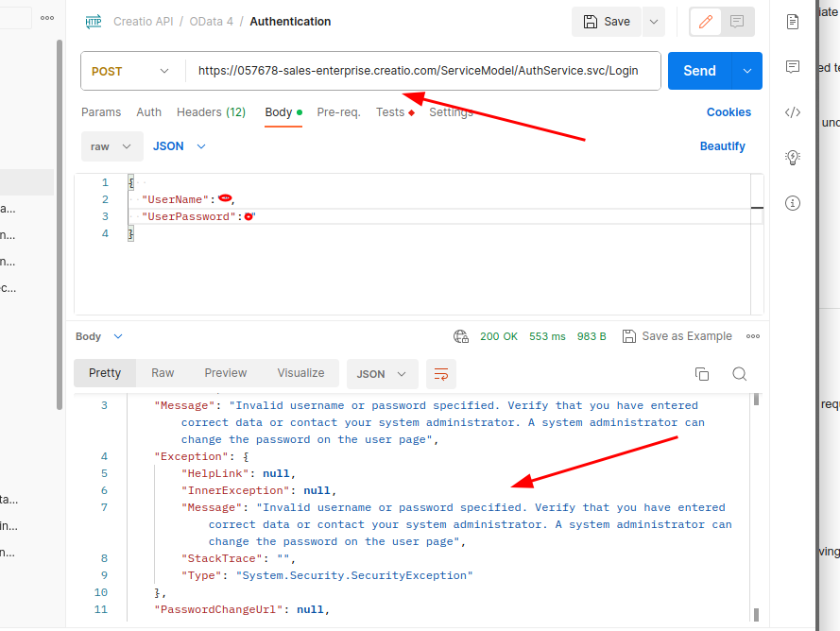Select the Pretty response view
The width and height of the screenshot is (840, 631).
tap(105, 373)
